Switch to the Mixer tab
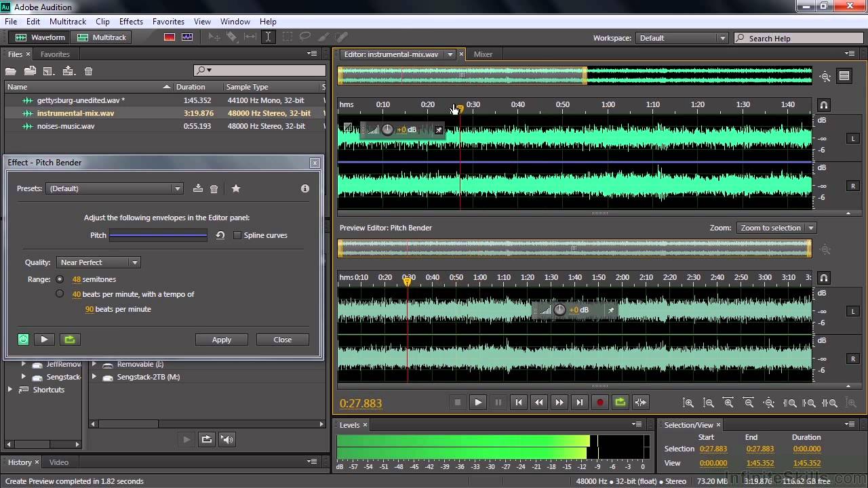 pos(483,54)
